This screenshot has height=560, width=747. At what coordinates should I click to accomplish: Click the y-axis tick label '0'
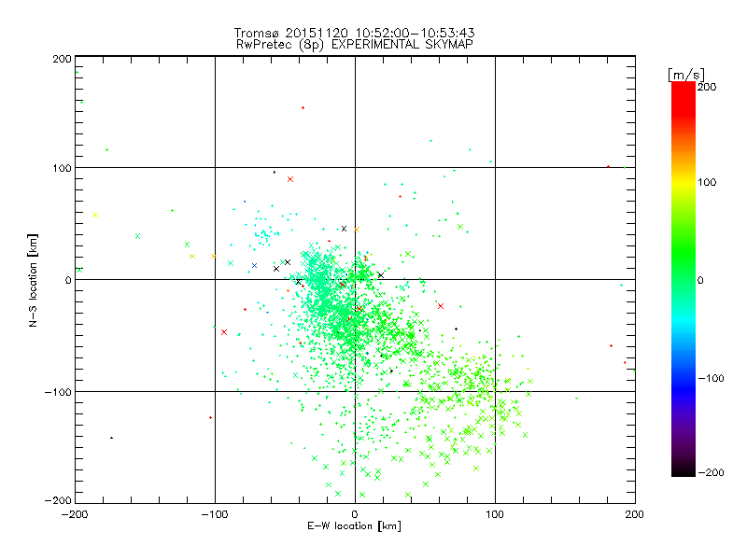[68, 280]
